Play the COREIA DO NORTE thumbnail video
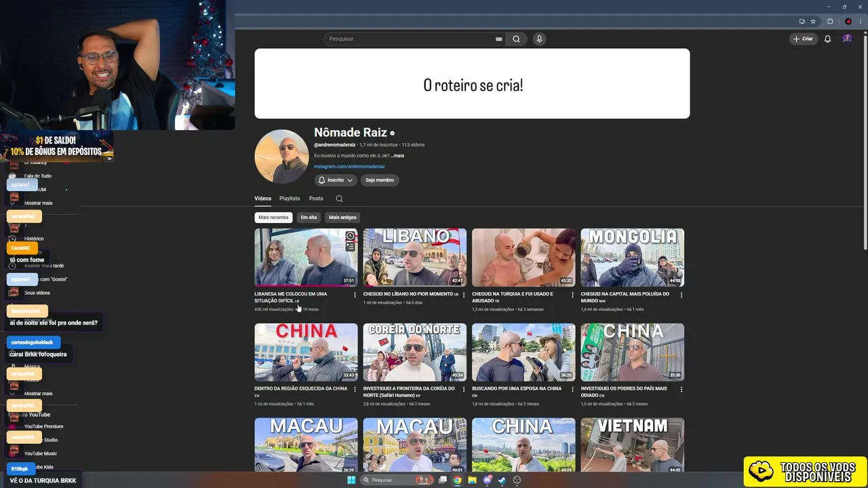 [414, 352]
